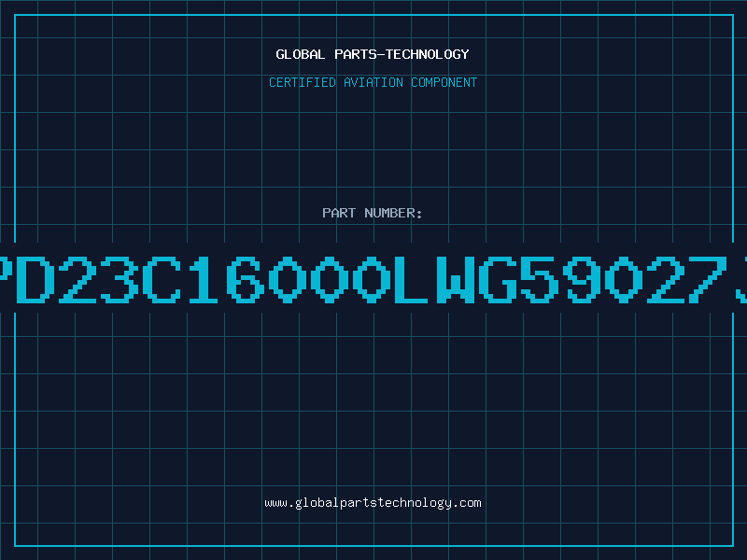Click letter W in the part number

pos(456,279)
